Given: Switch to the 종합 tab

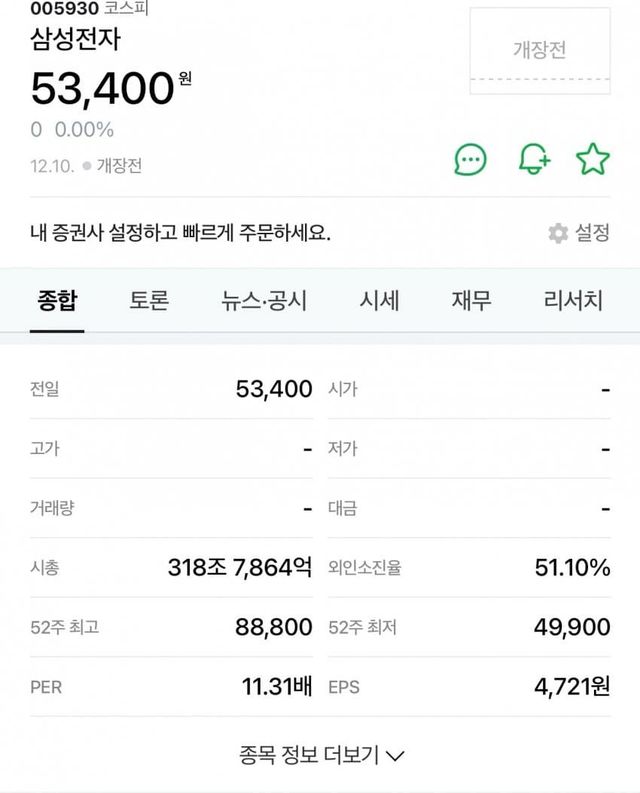Looking at the screenshot, I should (57, 300).
